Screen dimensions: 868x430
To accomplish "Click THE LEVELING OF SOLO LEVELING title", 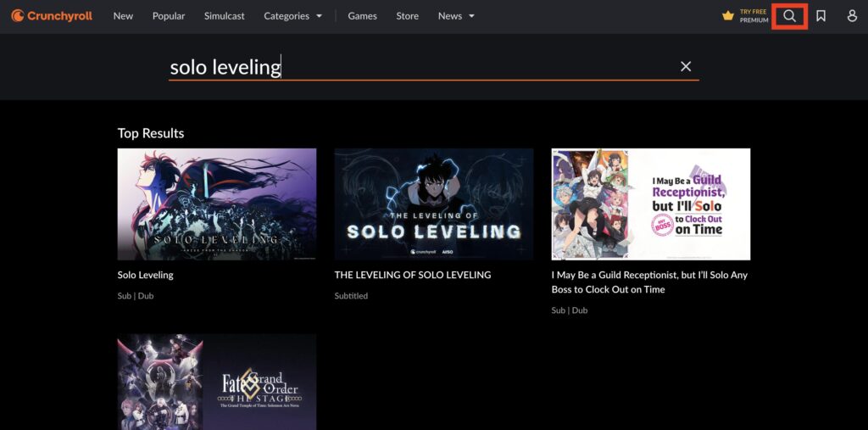I will click(413, 275).
